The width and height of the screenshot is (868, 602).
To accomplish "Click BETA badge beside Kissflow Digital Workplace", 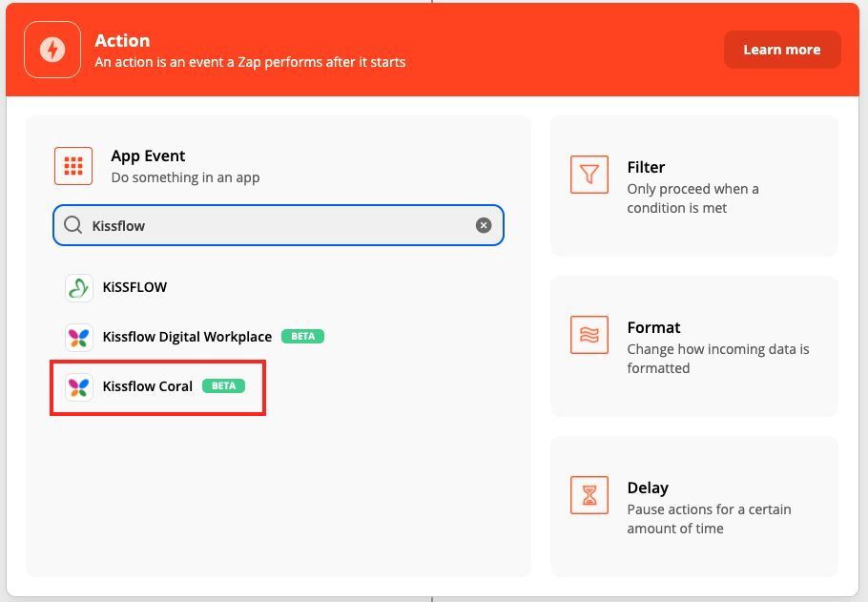I will point(302,337).
